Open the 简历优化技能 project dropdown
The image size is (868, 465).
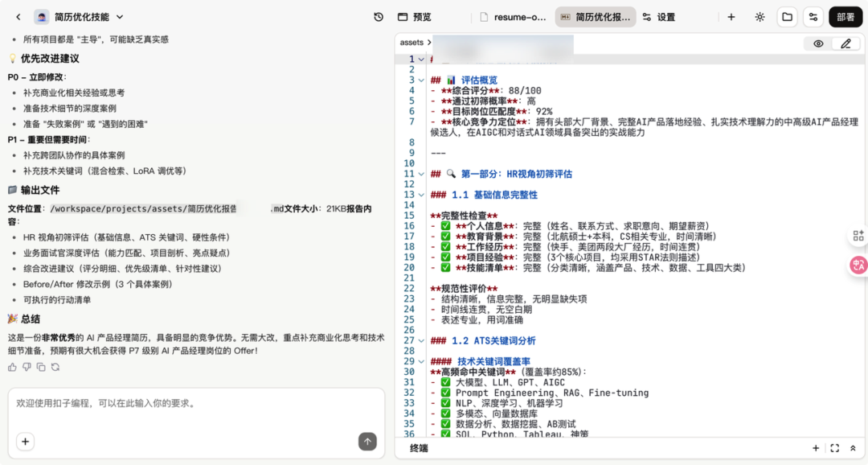click(120, 17)
